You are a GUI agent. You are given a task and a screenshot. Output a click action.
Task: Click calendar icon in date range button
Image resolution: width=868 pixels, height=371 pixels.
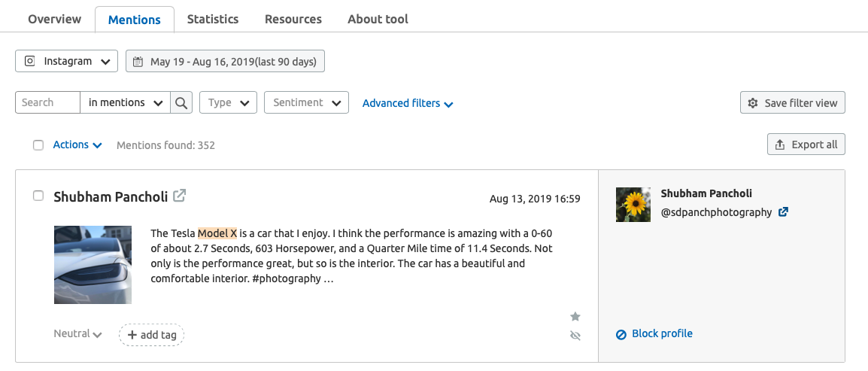click(138, 62)
